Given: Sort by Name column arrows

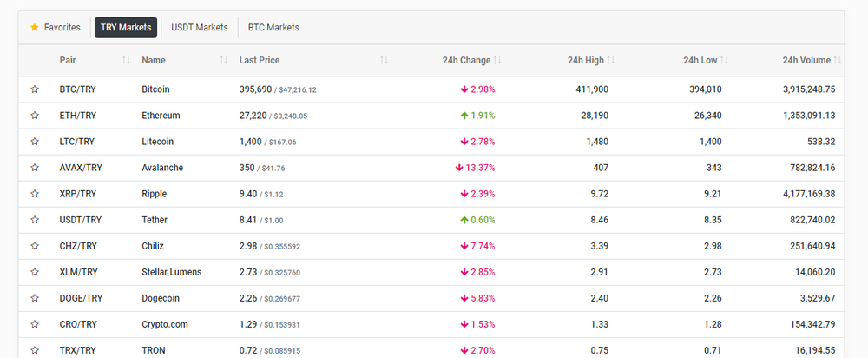Looking at the screenshot, I should [x=224, y=61].
